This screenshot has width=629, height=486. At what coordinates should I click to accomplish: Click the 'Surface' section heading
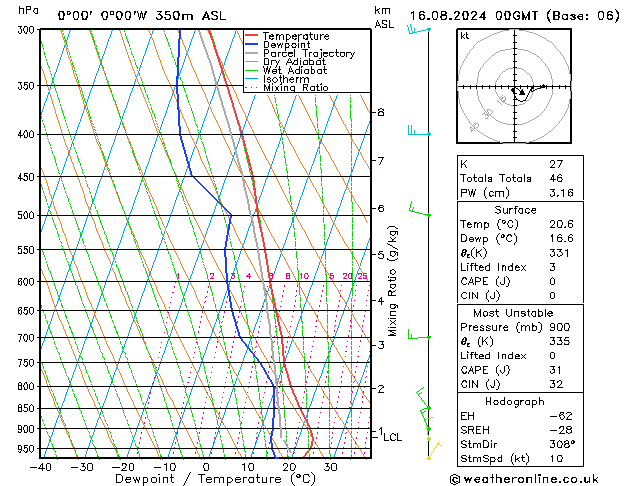[x=515, y=210]
